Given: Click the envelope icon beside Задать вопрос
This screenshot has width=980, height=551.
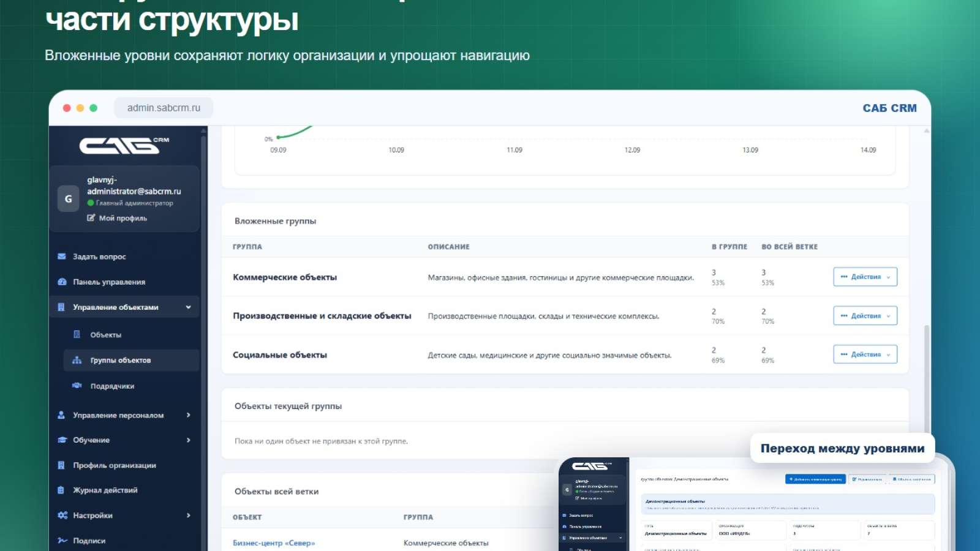Looking at the screenshot, I should [62, 257].
